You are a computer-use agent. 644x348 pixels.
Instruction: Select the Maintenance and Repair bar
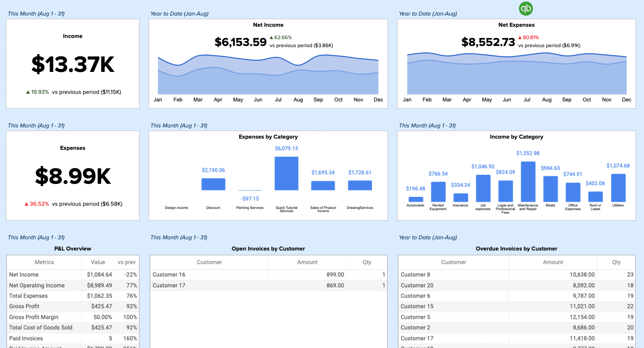[x=528, y=182]
